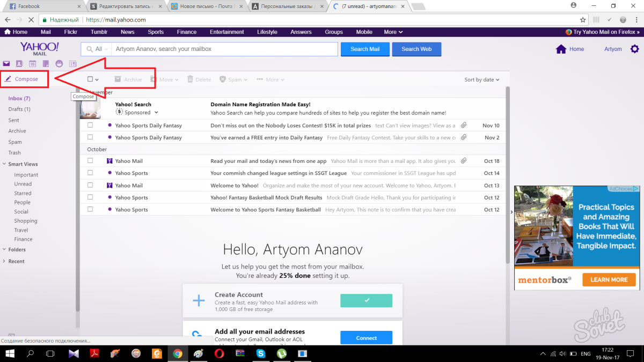Screen dimensions: 644x362
Task: Tick the select-all messages checkbox
Action: pos(90,79)
